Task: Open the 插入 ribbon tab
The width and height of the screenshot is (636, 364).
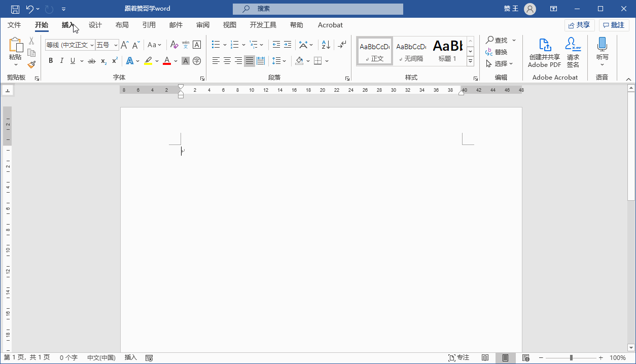Action: point(68,25)
